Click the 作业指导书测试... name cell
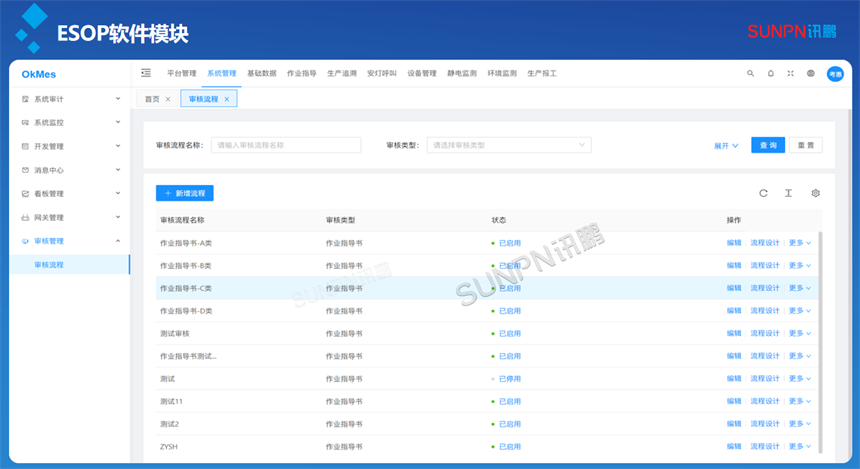This screenshot has width=860, height=469. 188,356
